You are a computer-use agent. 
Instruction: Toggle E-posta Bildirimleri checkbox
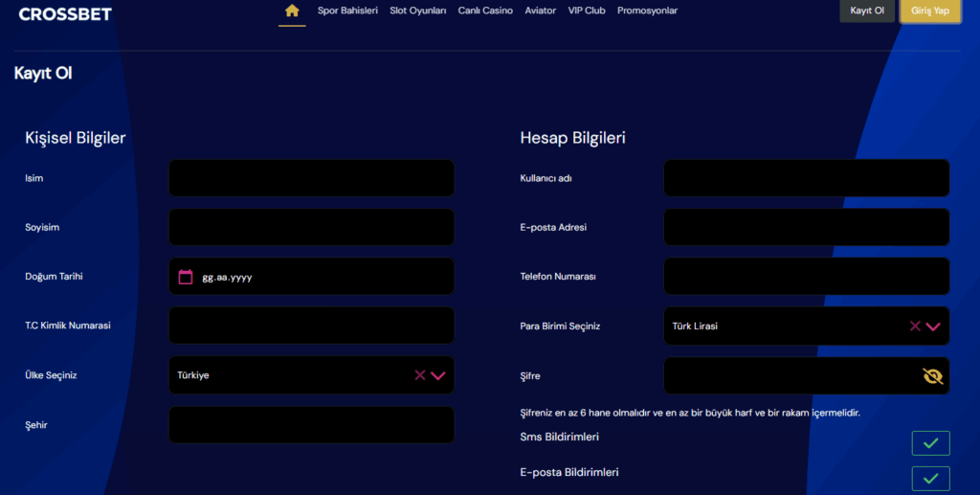[x=930, y=479]
